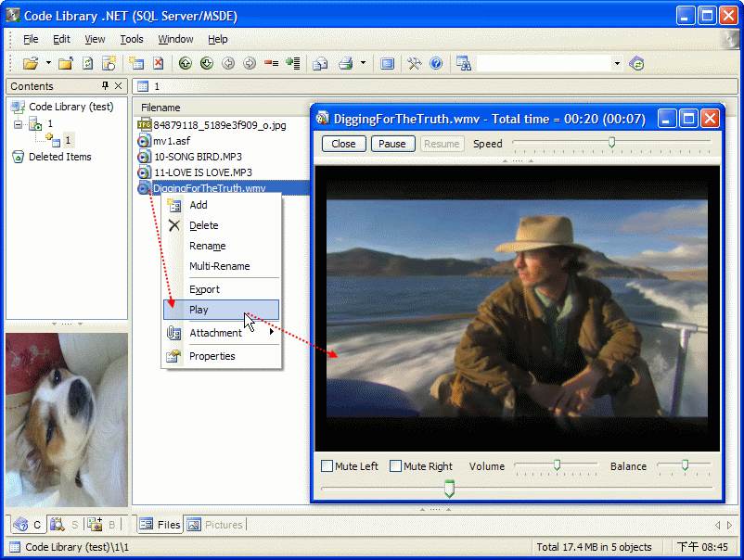Open the View menu
This screenshot has height=560, width=744.
point(95,39)
